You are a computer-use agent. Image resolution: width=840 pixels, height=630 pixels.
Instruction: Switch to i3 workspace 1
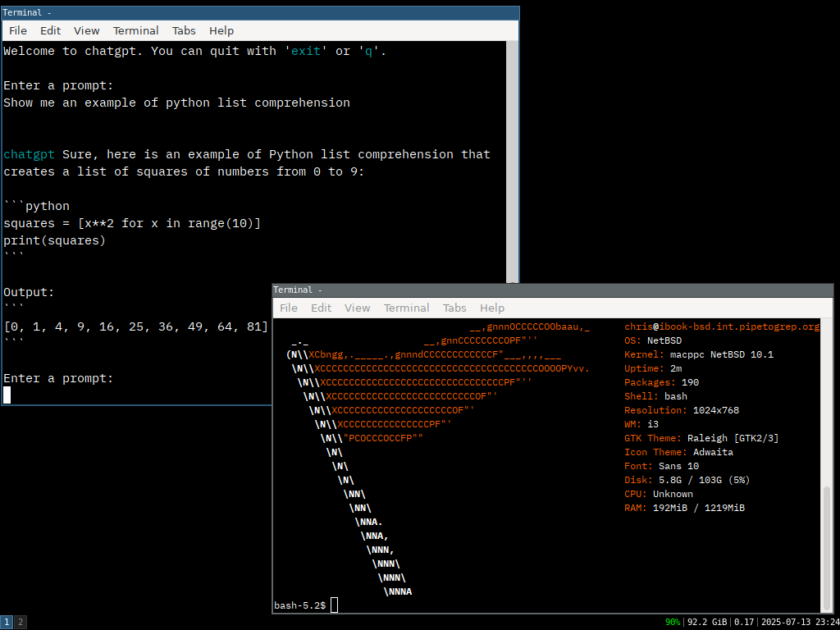7,622
